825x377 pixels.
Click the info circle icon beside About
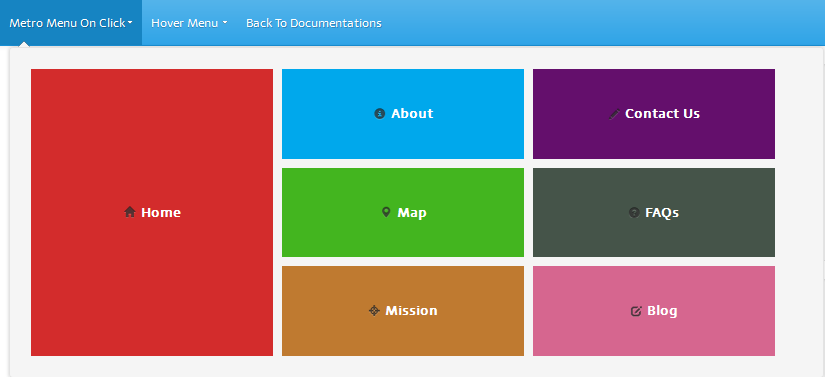380,114
